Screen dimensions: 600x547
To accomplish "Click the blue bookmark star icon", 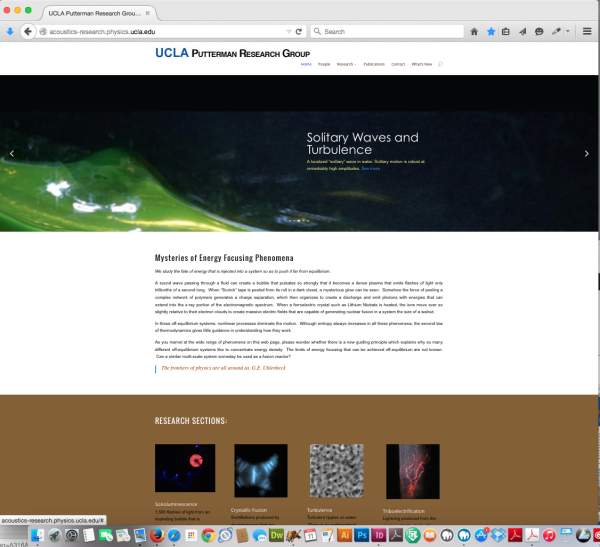I will tap(491, 31).
